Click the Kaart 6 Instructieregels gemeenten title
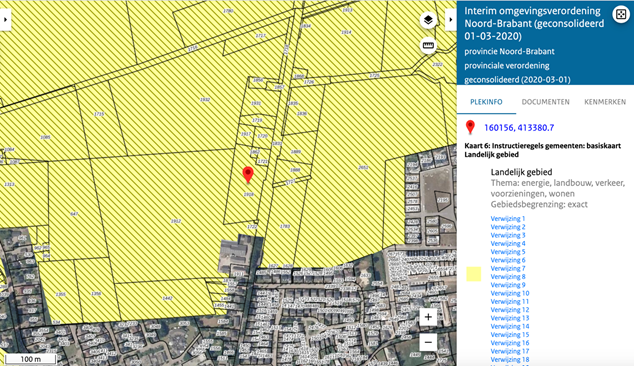This screenshot has height=366, width=634. [x=543, y=150]
